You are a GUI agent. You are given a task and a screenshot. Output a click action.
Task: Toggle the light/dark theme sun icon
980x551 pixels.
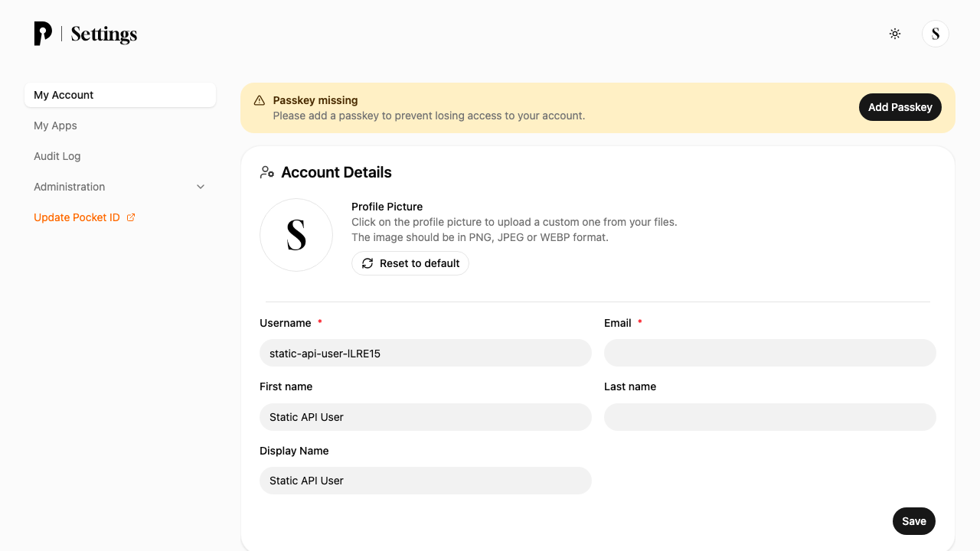(x=895, y=34)
